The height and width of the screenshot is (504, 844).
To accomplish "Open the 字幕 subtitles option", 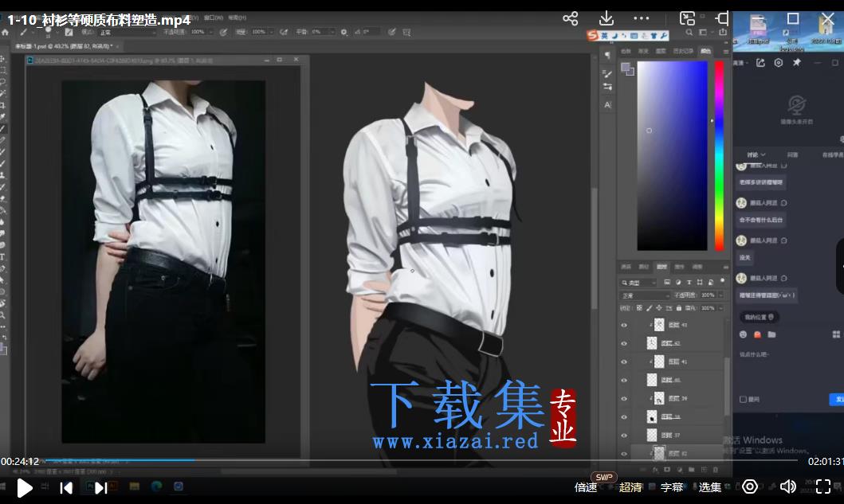I will (672, 487).
